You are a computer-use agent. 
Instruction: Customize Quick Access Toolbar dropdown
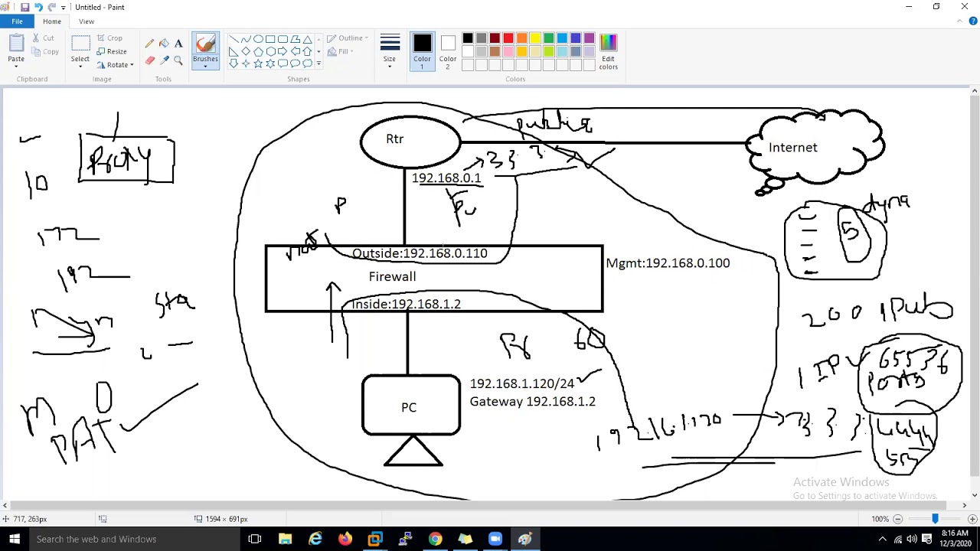63,8
